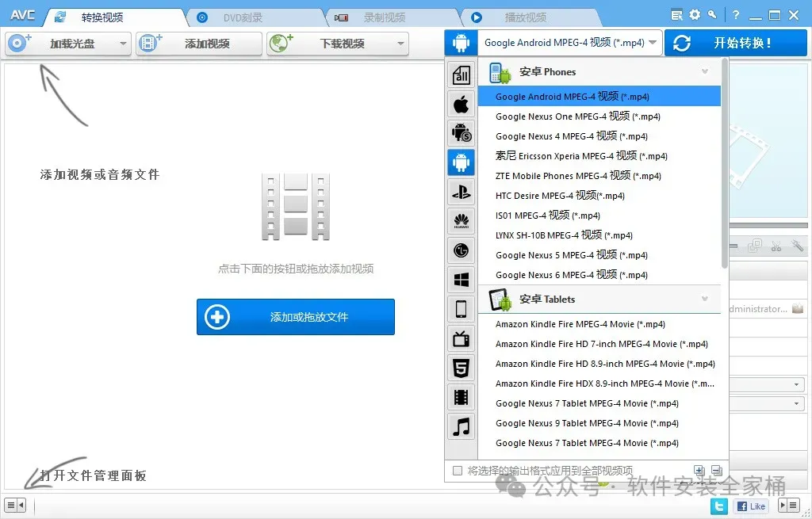The image size is (812, 519).
Task: Choose the film strip video formats icon
Action: point(461,397)
